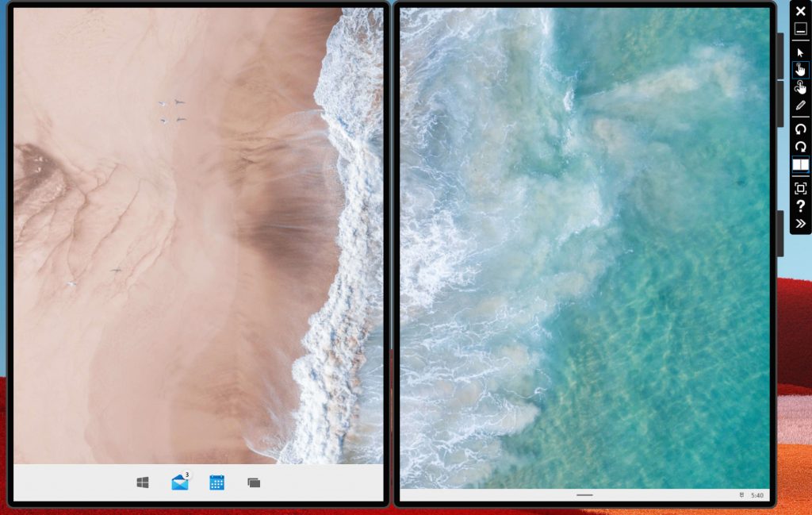Viewport: 812px width, 515px height.
Task: Toggle the dual-screen posture button
Action: pyautogui.click(x=800, y=165)
